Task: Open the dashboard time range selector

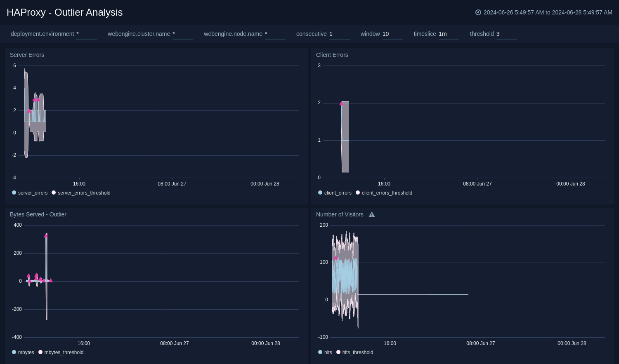Action: pos(544,12)
